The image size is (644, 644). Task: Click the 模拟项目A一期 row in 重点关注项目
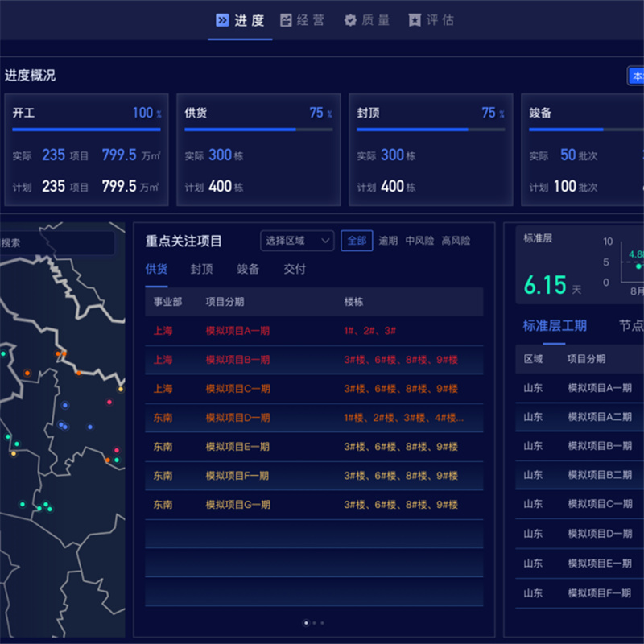[x=314, y=331]
